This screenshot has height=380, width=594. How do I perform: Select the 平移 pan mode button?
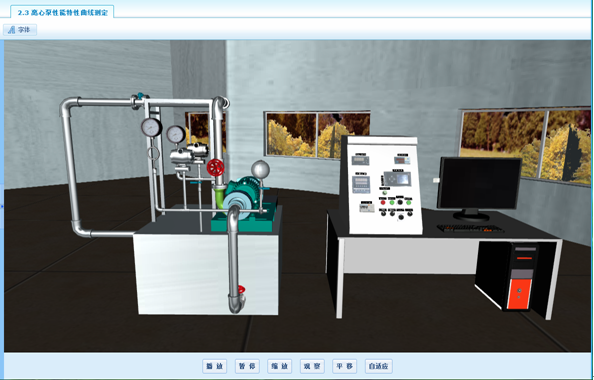[x=344, y=366]
